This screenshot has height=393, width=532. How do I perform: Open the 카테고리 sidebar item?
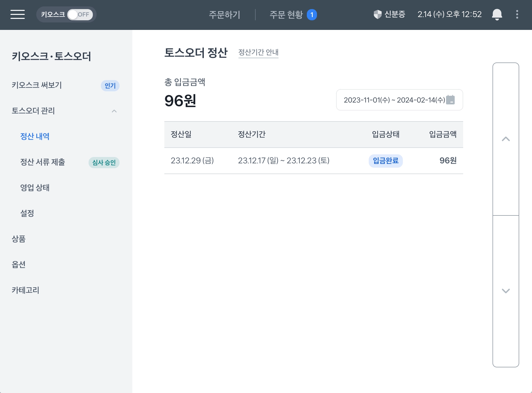click(25, 290)
